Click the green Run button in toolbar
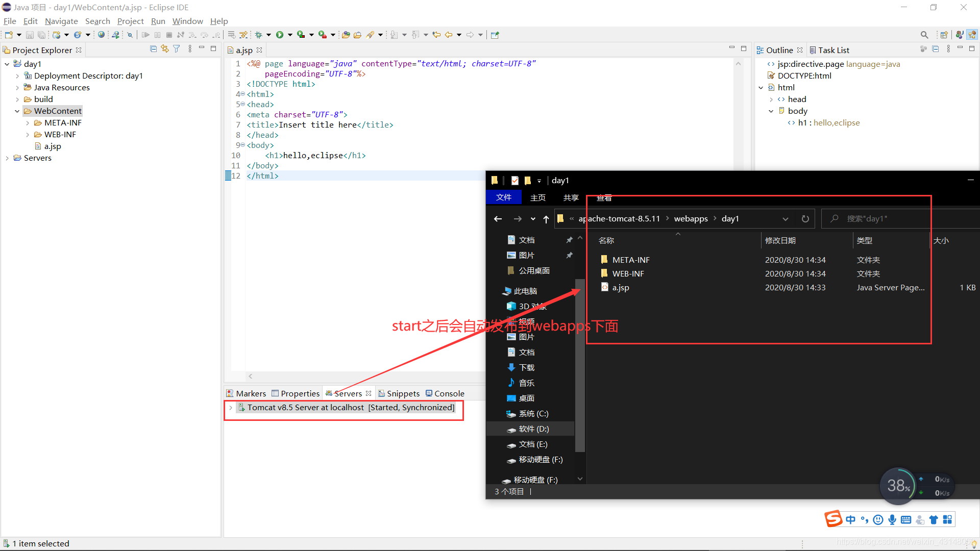This screenshot has height=551, width=980. (x=280, y=35)
